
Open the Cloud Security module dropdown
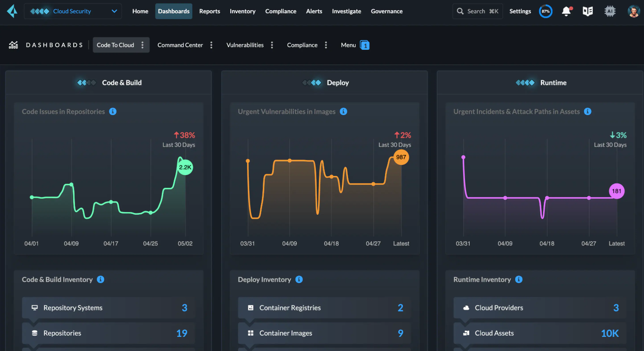(73, 11)
